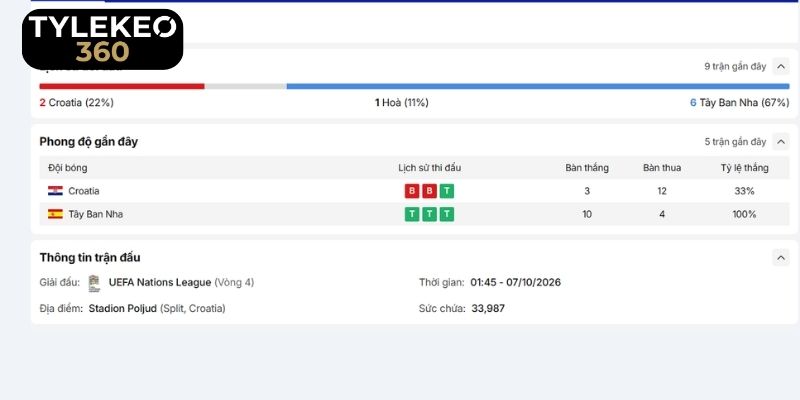Click Croatia's goals conceded value 12

[x=662, y=191]
